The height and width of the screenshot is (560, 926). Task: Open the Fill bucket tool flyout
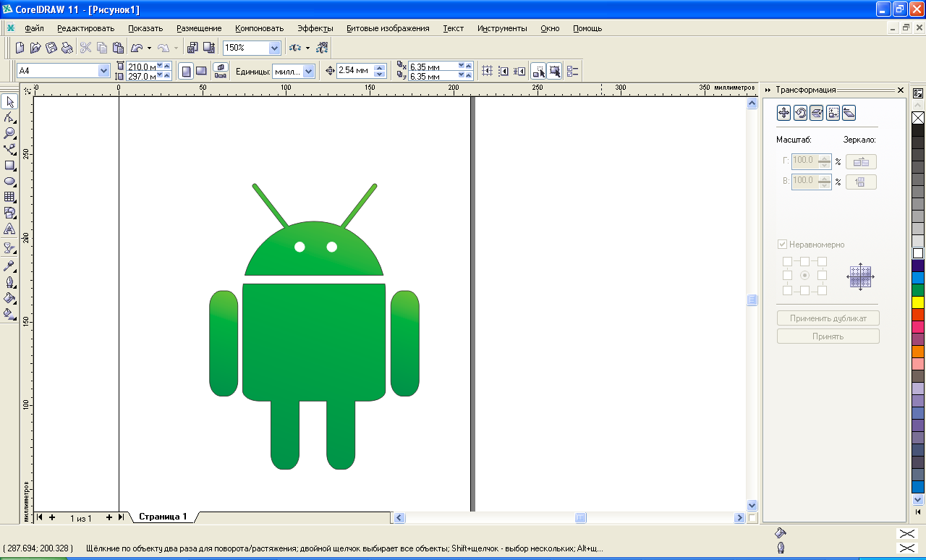[9, 297]
